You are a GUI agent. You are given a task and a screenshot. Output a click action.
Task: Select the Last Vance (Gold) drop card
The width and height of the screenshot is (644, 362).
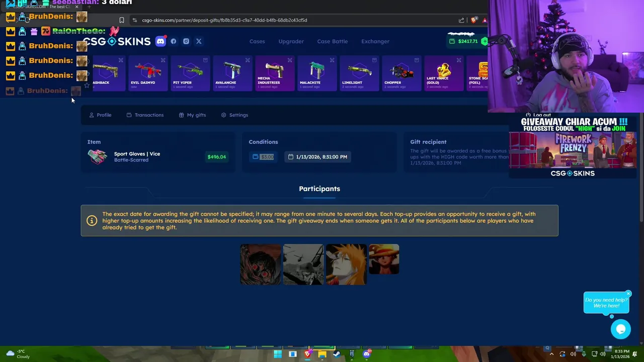coord(444,73)
